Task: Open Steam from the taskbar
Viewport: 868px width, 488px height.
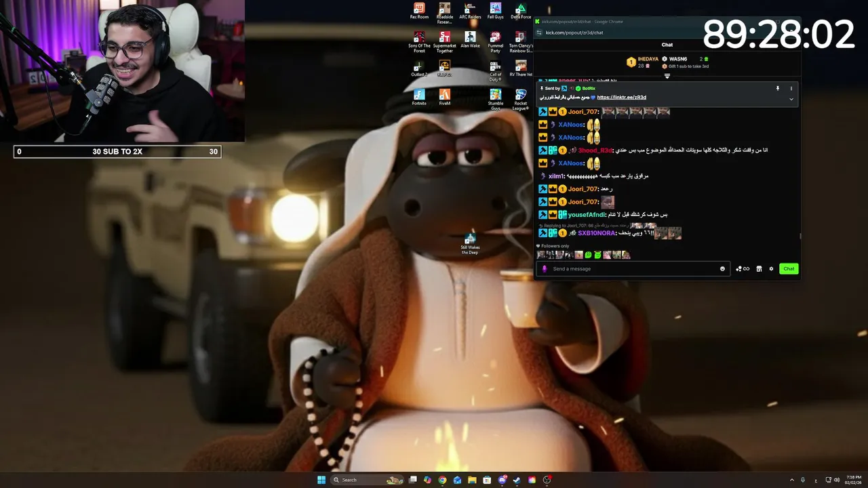Action: click(x=517, y=480)
